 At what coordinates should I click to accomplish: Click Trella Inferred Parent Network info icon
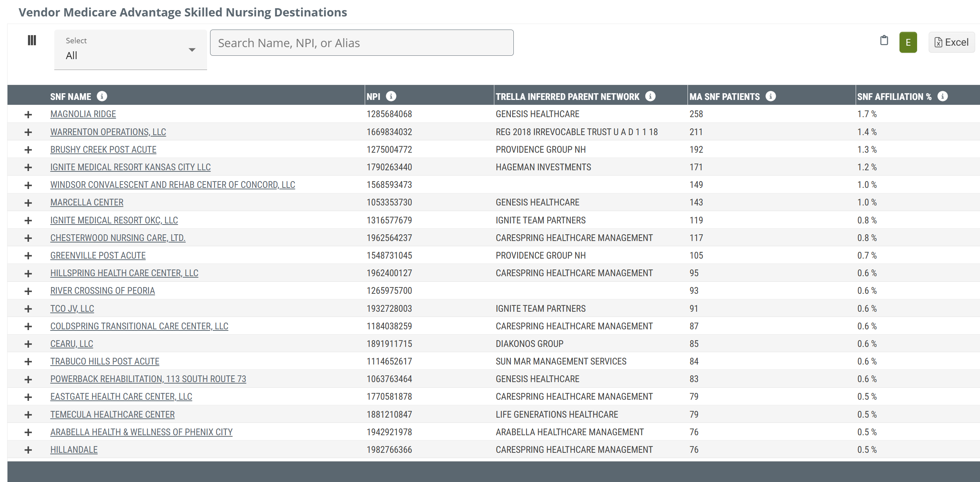coord(650,97)
